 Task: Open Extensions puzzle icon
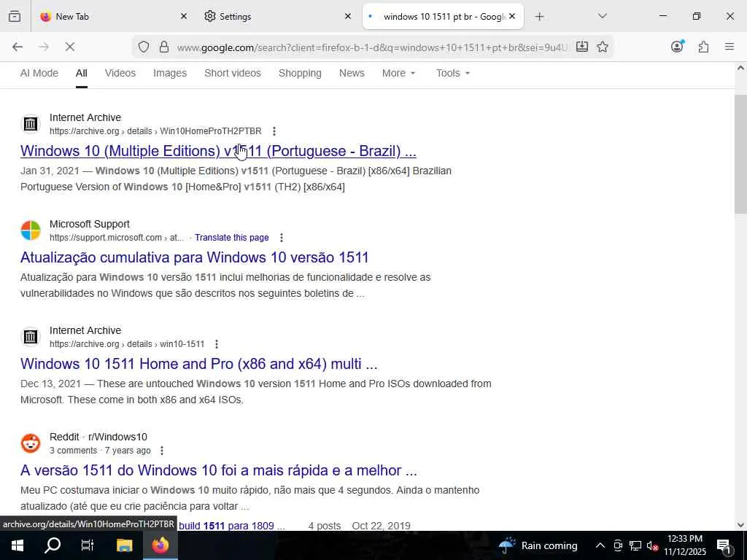click(x=703, y=47)
